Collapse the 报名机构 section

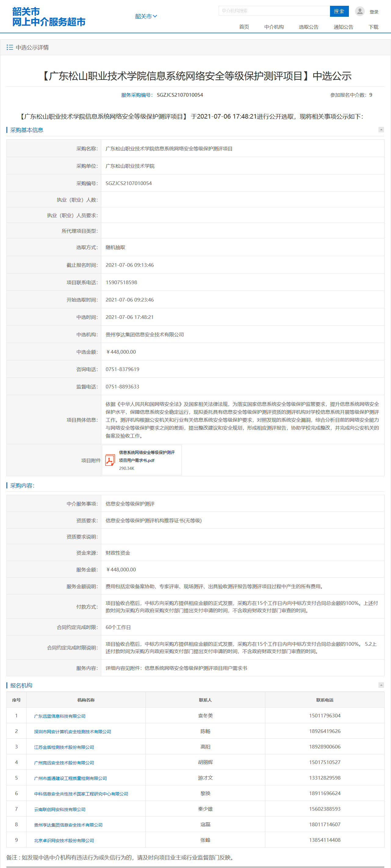pyautogui.click(x=381, y=685)
